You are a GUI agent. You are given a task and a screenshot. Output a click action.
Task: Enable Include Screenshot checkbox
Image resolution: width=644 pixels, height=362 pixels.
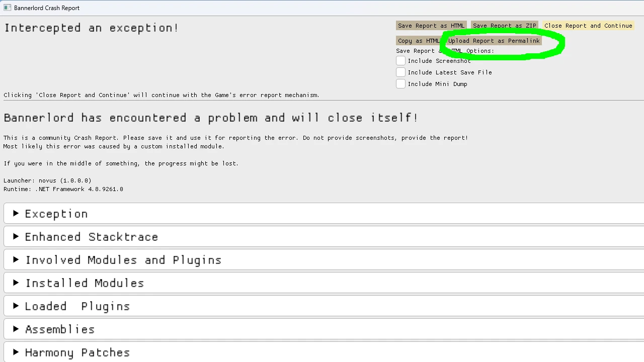coord(400,61)
